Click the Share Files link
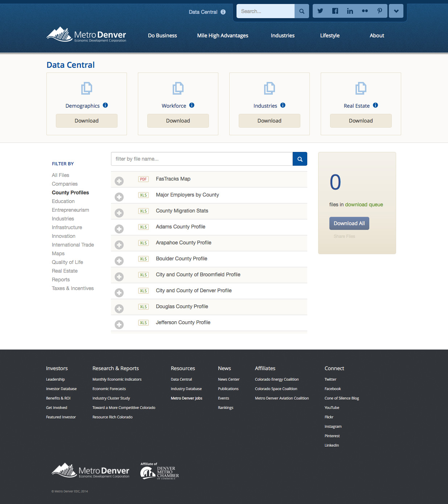Image resolution: width=448 pixels, height=504 pixels. tap(344, 236)
